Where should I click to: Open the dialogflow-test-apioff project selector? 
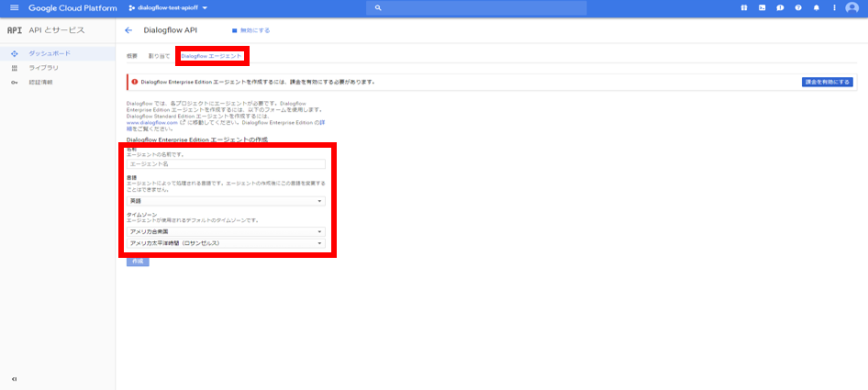point(168,8)
